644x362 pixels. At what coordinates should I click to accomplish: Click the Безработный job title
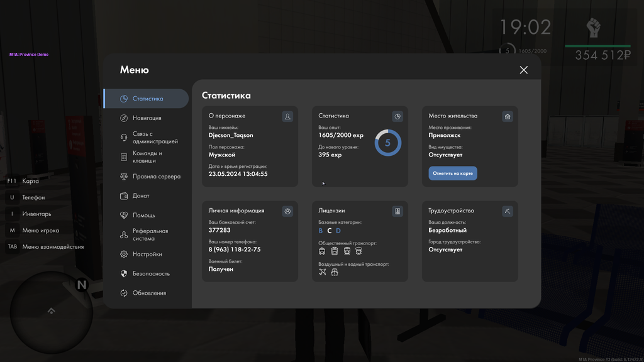tap(447, 230)
